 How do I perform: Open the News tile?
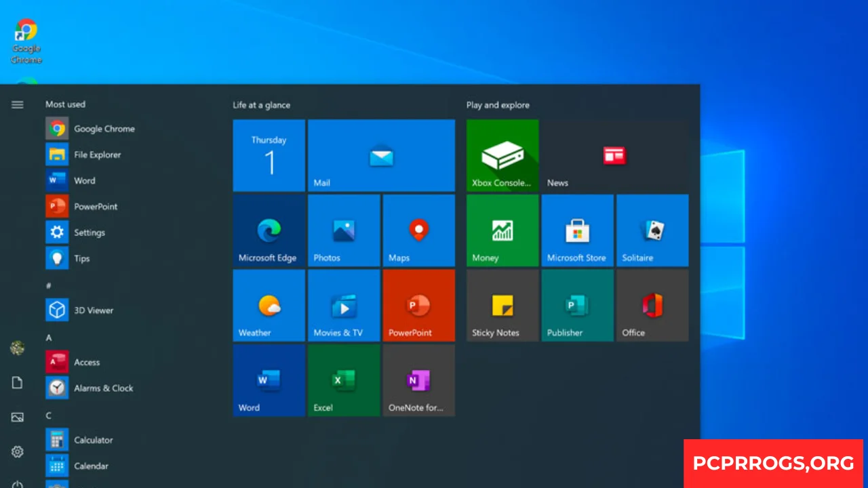(x=615, y=155)
